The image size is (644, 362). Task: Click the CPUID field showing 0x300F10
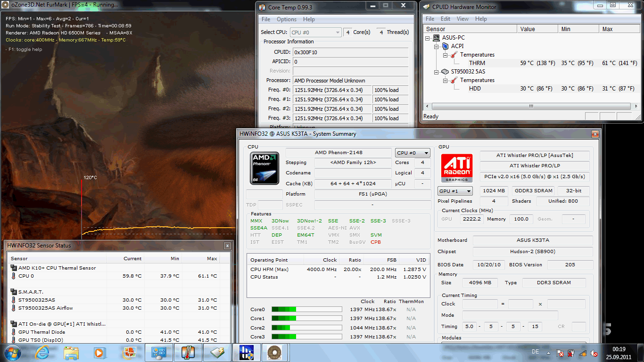coord(350,52)
